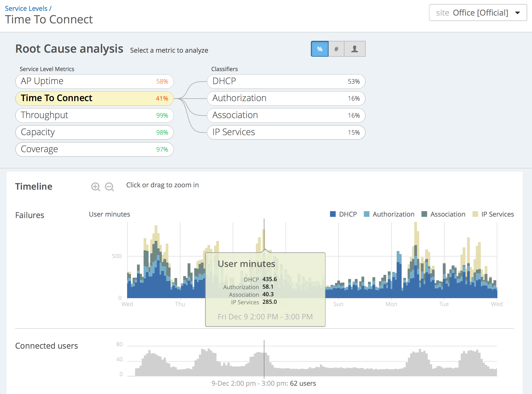The width and height of the screenshot is (532, 394).
Task: Click the DHCP legend color swatch
Action: point(333,214)
